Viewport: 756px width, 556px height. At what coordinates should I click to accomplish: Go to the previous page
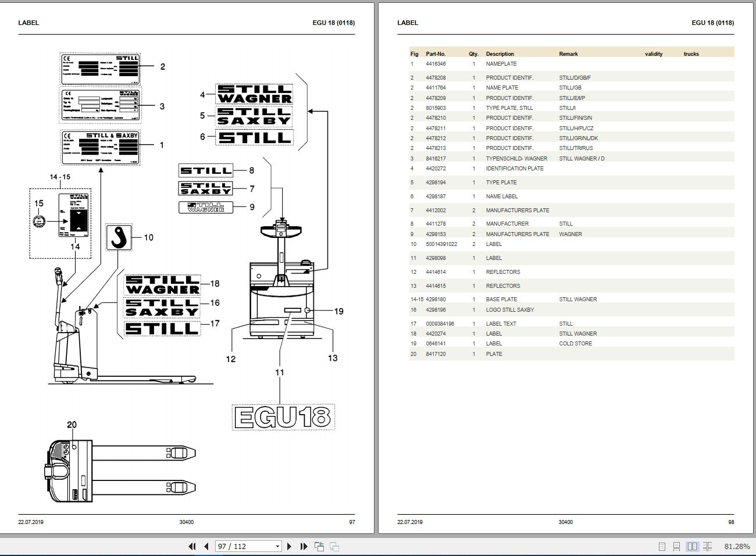206,546
